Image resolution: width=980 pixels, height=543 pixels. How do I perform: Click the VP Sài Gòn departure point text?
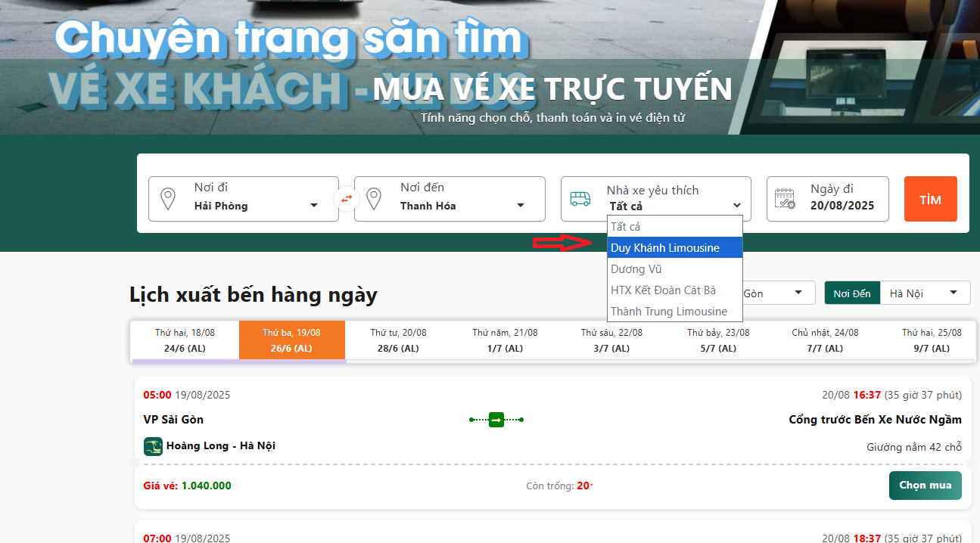(x=173, y=420)
